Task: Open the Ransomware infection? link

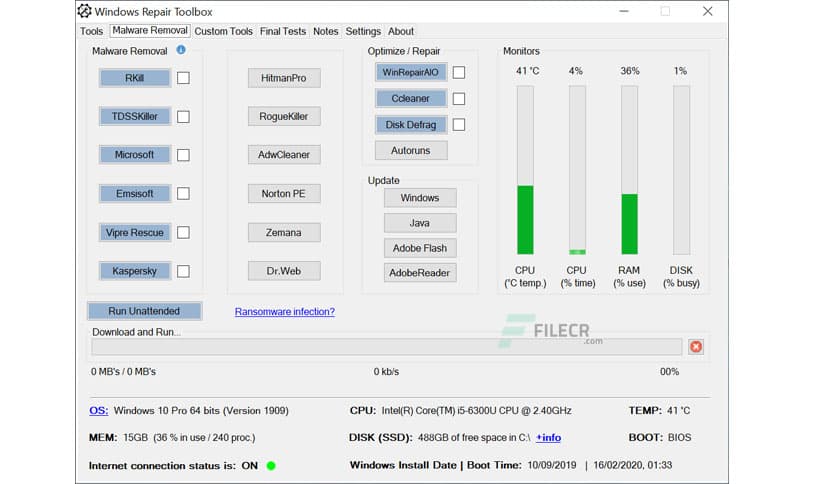Action: pos(285,311)
